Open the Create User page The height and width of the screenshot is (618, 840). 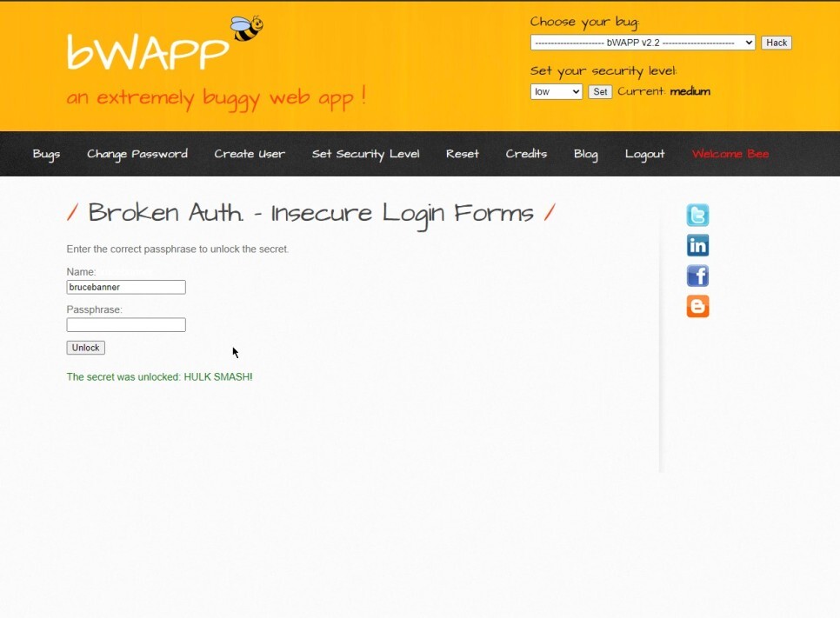(250, 154)
